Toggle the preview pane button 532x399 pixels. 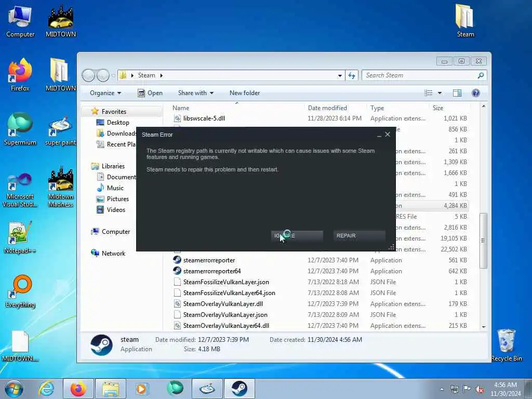point(457,93)
